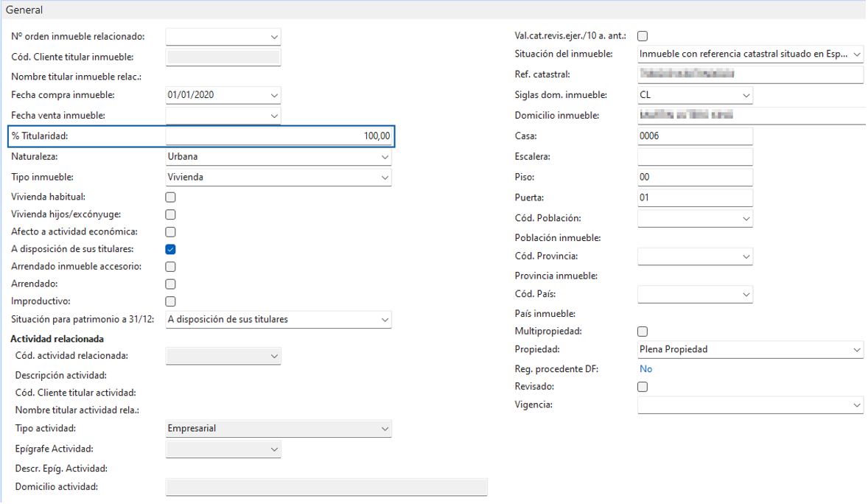The image size is (868, 504).
Task: Click the No link for Reg. procedente DF
Action: 645,369
